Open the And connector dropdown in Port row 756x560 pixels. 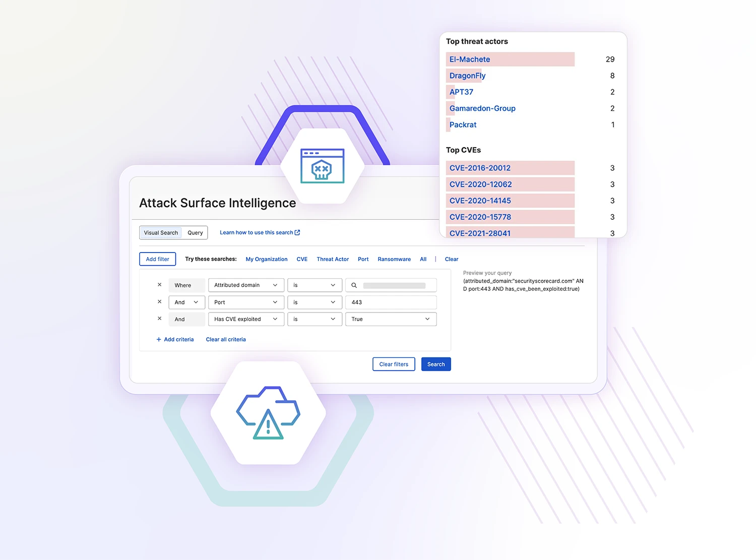tap(186, 302)
